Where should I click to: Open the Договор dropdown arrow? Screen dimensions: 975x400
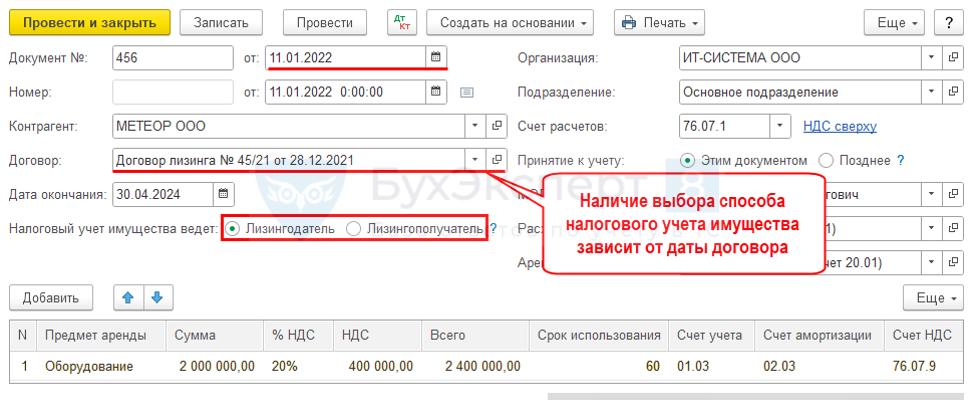pyautogui.click(x=473, y=160)
